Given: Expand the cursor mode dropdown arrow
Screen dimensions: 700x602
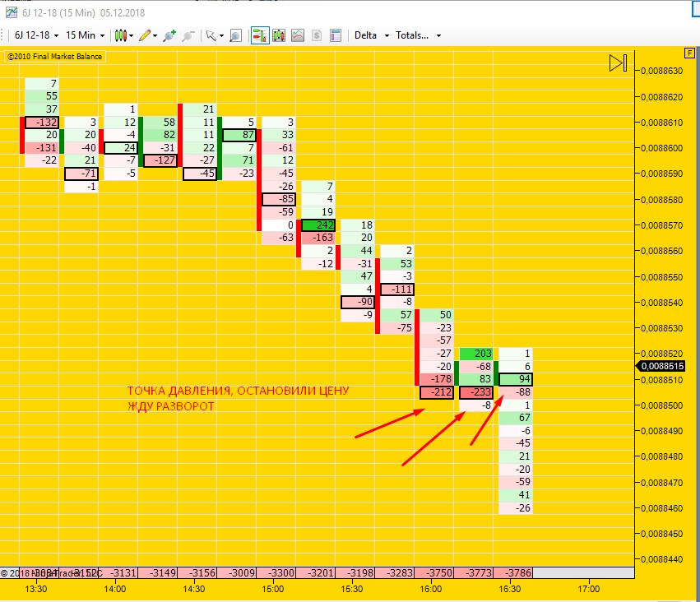Looking at the screenshot, I should pos(221,36).
